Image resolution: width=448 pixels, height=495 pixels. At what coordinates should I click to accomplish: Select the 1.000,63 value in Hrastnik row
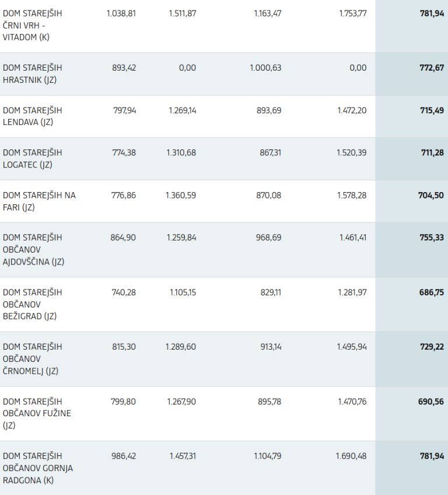coord(265,68)
